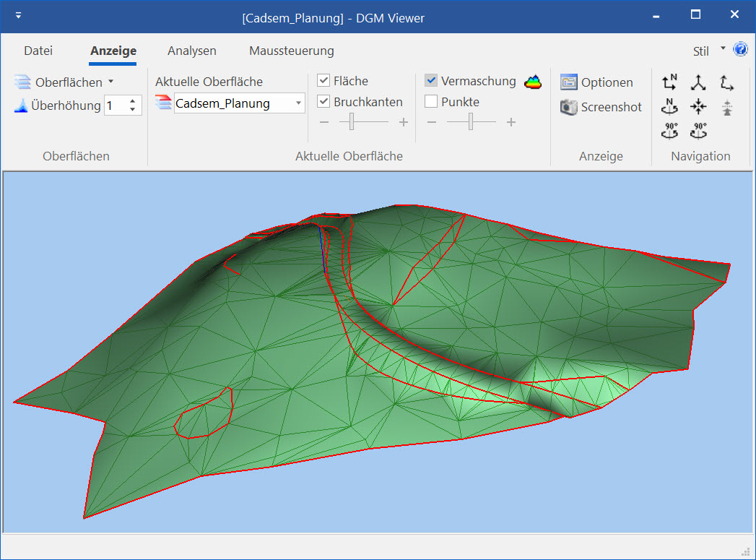Screen dimensions: 756x560
Task: Click the Screenshot camera icon
Action: click(569, 107)
